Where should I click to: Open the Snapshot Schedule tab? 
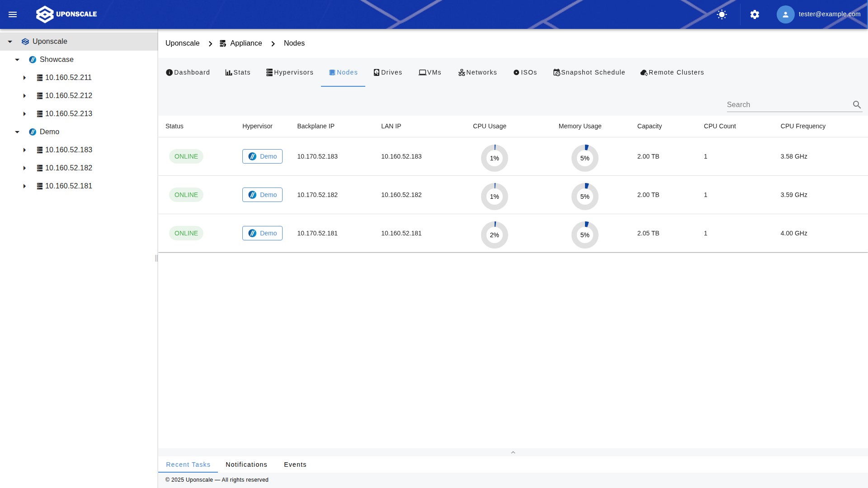click(589, 72)
